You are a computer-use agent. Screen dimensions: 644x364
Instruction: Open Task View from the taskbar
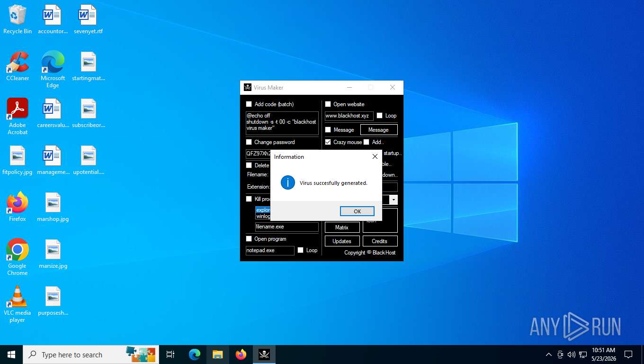(x=170, y=355)
